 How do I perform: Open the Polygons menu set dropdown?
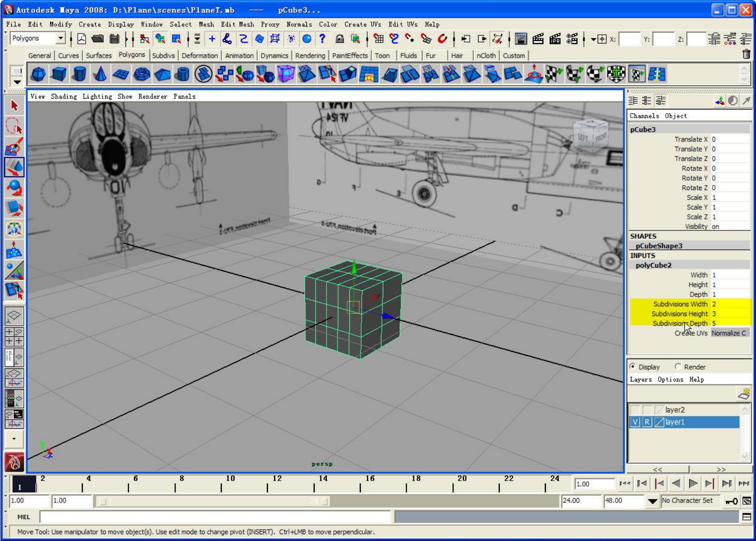[60, 38]
